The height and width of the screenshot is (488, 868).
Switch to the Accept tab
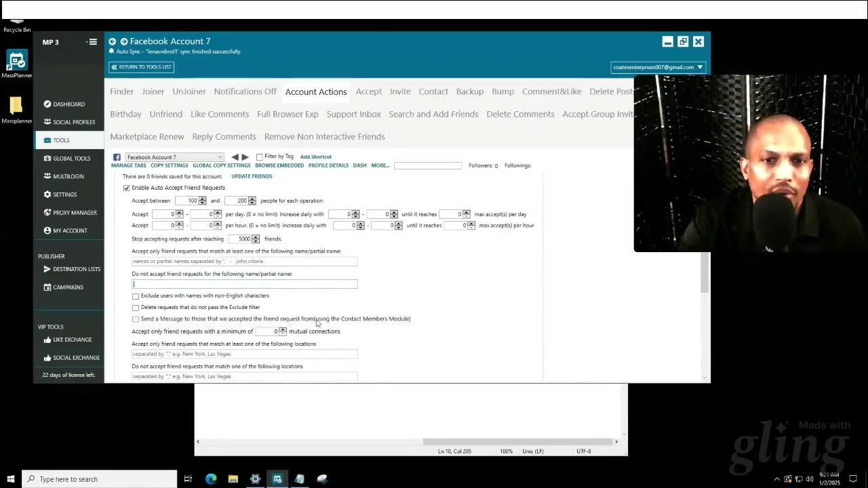click(369, 91)
